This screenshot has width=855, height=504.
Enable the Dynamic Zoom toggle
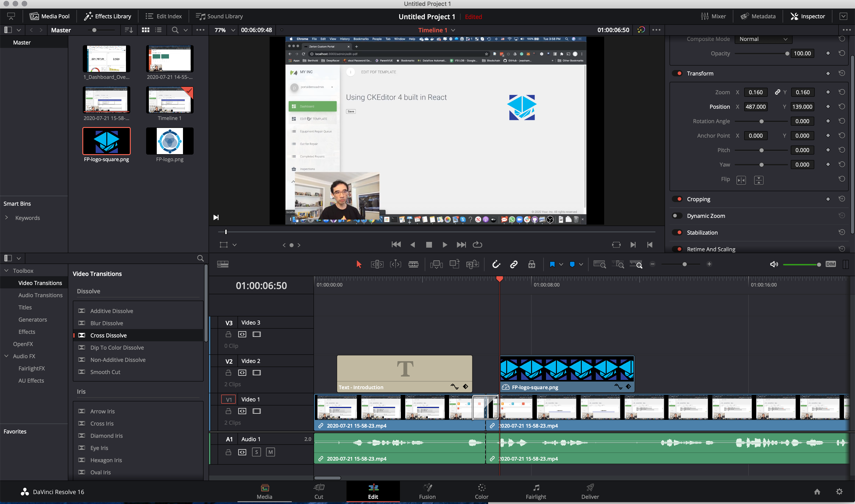pos(677,216)
